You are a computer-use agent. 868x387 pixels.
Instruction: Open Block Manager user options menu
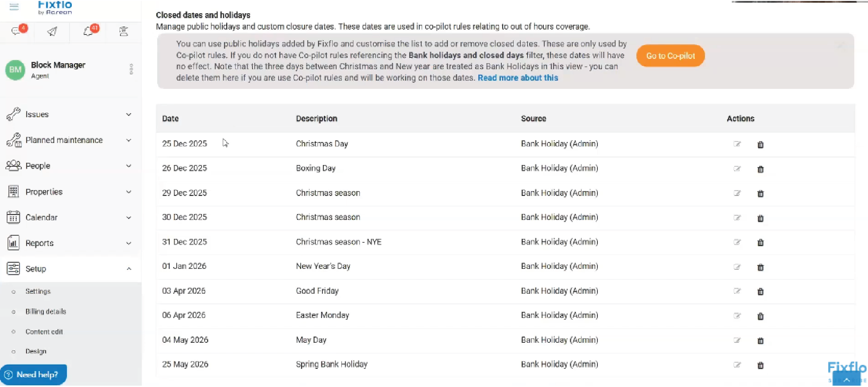click(131, 69)
